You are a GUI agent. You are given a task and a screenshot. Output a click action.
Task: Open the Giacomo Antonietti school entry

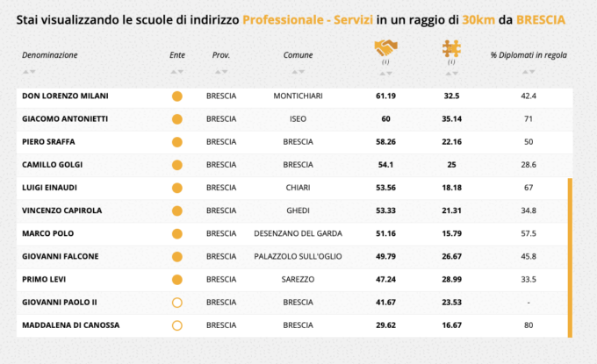tap(61, 118)
